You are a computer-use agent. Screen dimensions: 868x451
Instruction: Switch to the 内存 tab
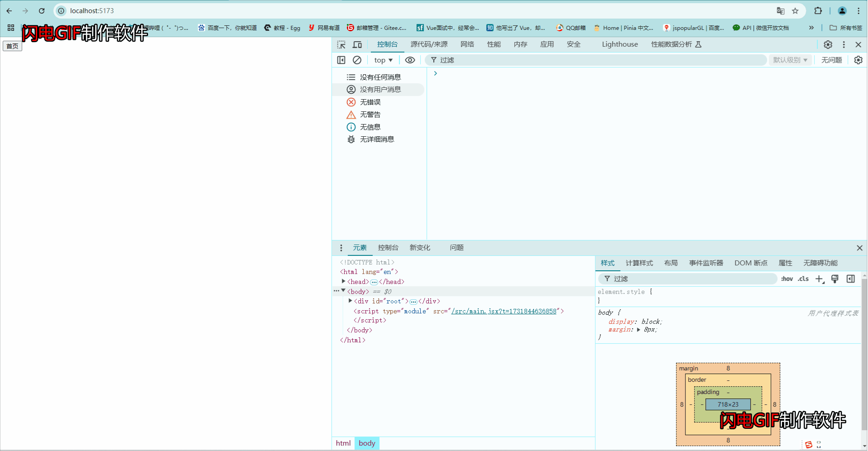[x=521, y=44]
